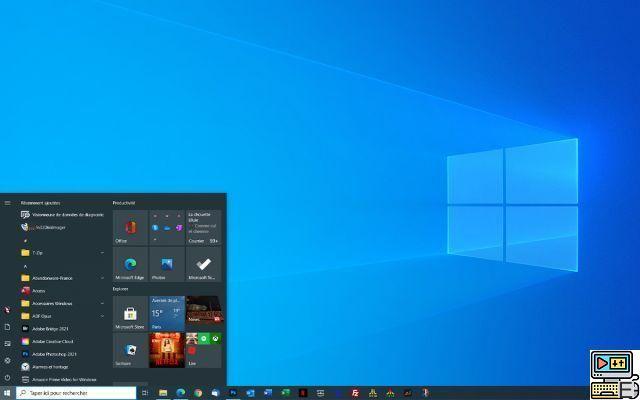The height and width of the screenshot is (400, 640).
Task: Click the taskbar search box
Action: (x=76, y=393)
